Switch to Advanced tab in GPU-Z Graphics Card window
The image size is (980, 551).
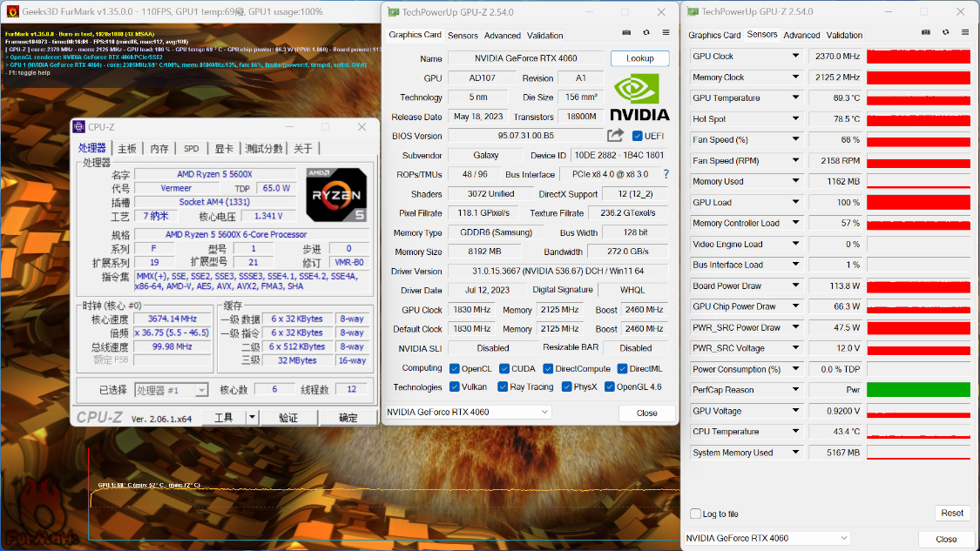pos(502,36)
